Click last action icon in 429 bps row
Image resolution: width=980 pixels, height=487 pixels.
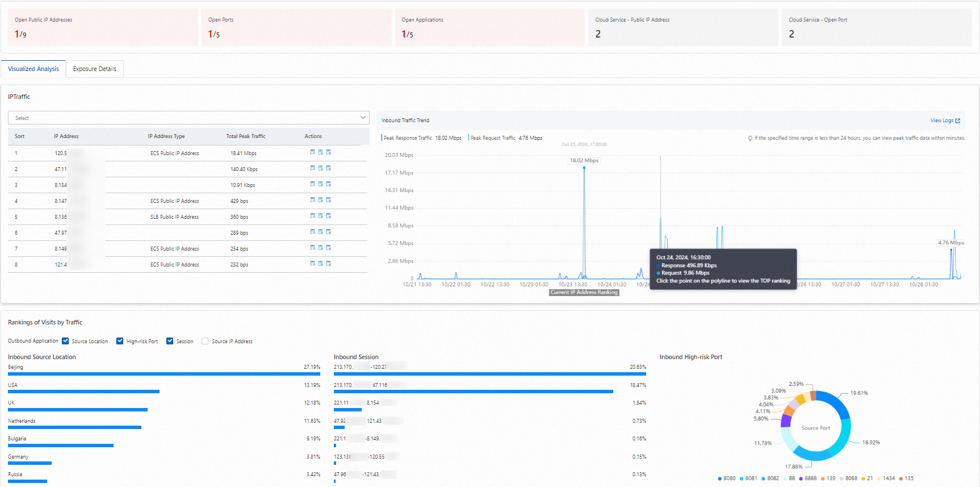[329, 200]
